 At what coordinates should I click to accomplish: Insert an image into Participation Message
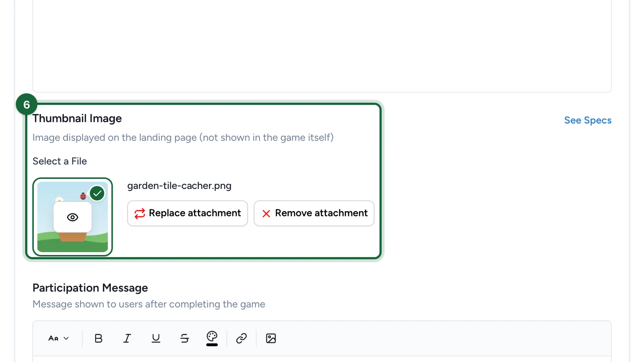(271, 338)
